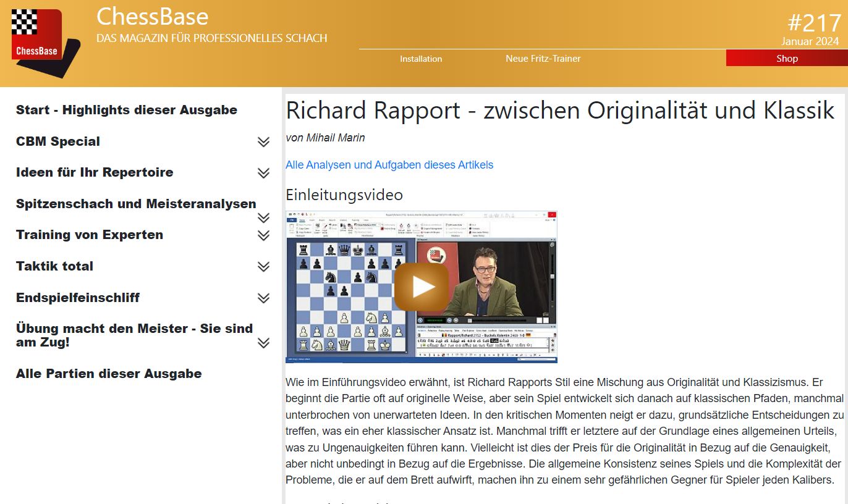Click the Endspielfeinschliff menu label
This screenshot has width=848, height=504.
click(78, 298)
